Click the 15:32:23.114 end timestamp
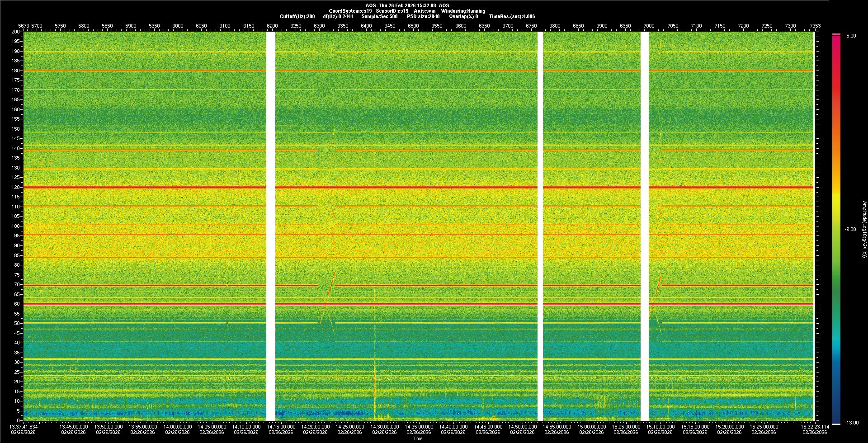The width and height of the screenshot is (868, 443). 815,426
